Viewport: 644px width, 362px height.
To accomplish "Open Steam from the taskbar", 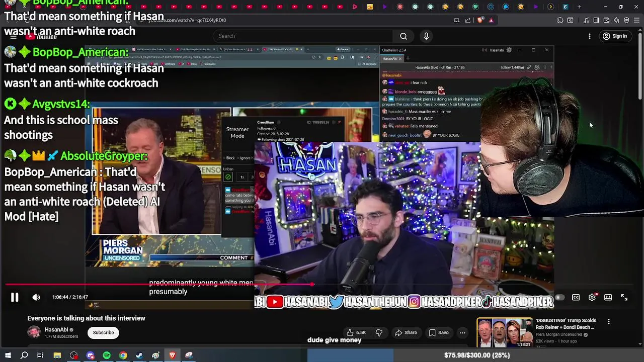I will tap(139, 355).
